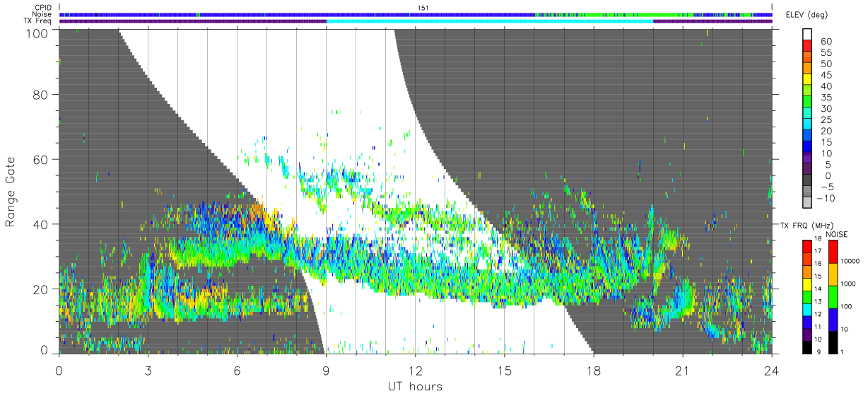868x401 pixels.
Task: Click the yellow segment of ELEV color bar
Action: click(807, 79)
